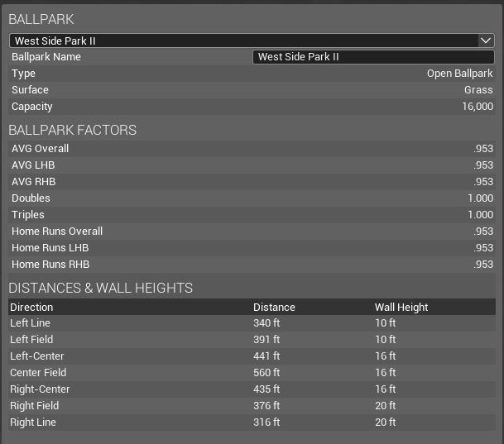Screen dimensions: 504x444
Task: Select the Capacity 16,000 value
Action: click(478, 107)
